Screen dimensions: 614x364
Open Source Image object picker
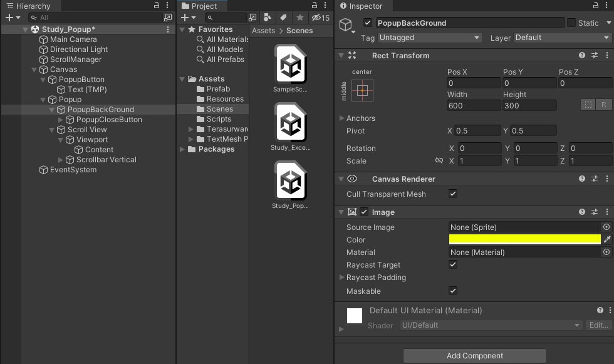coord(606,227)
